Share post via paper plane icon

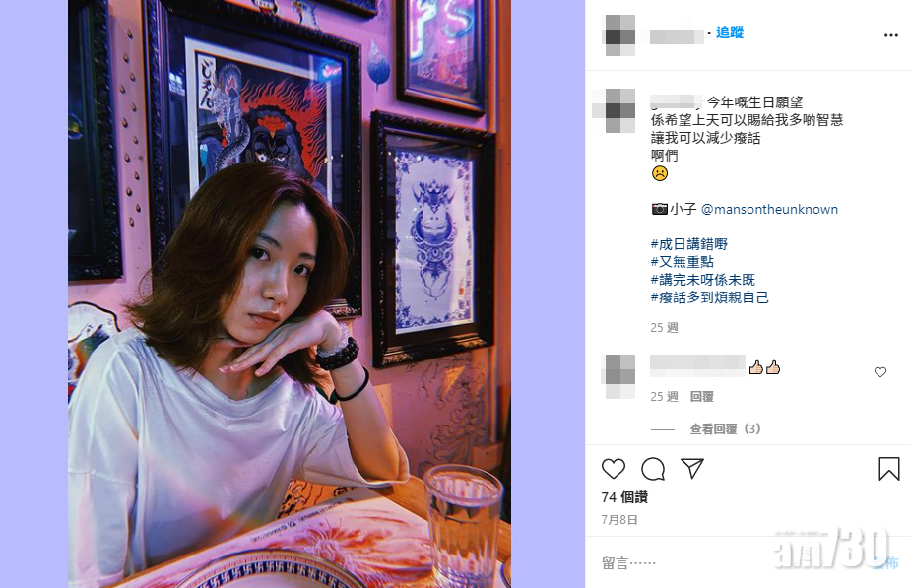[x=692, y=468]
